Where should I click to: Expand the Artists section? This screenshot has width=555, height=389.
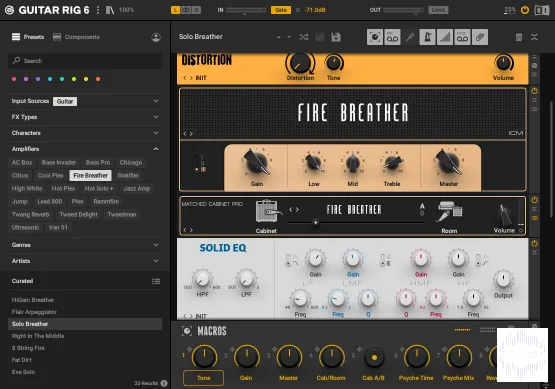pos(156,261)
